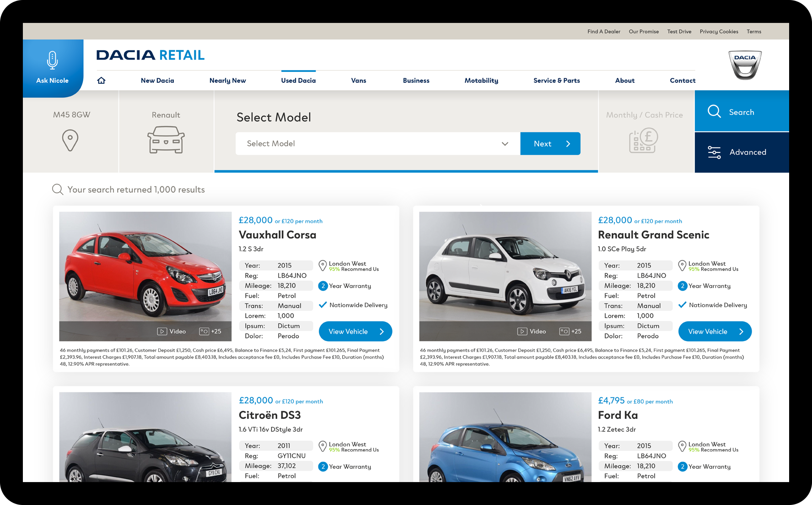Click the location pin under M45 8GW
812x505 pixels.
pyautogui.click(x=70, y=140)
